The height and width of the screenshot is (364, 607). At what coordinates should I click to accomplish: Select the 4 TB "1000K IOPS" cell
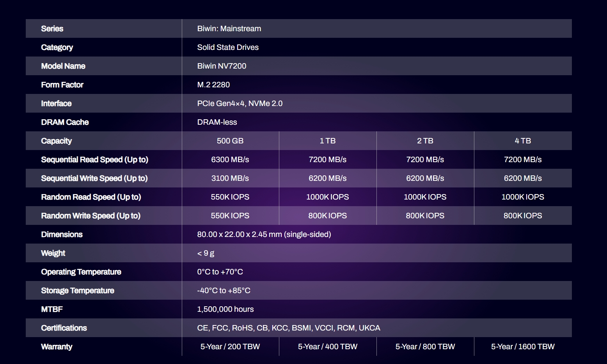pyautogui.click(x=523, y=197)
